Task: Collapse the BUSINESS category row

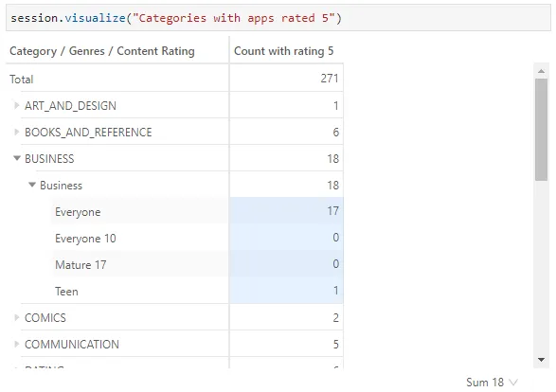Action: (x=17, y=158)
